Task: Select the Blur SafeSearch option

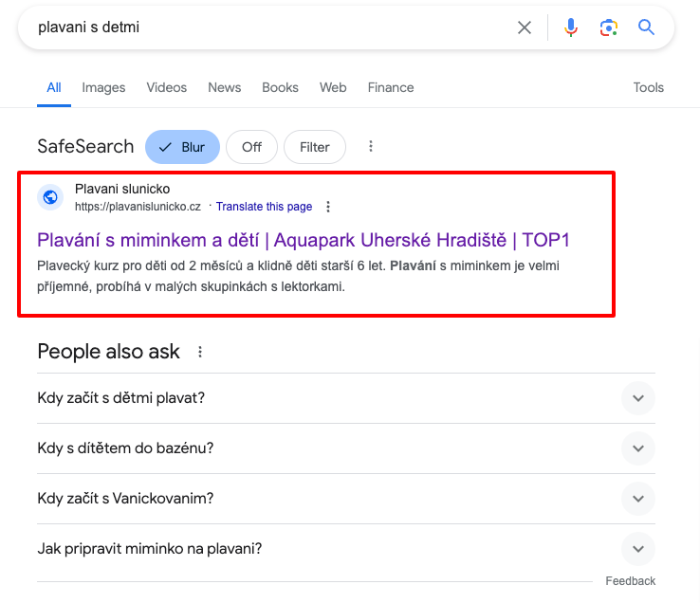Action: tap(182, 147)
